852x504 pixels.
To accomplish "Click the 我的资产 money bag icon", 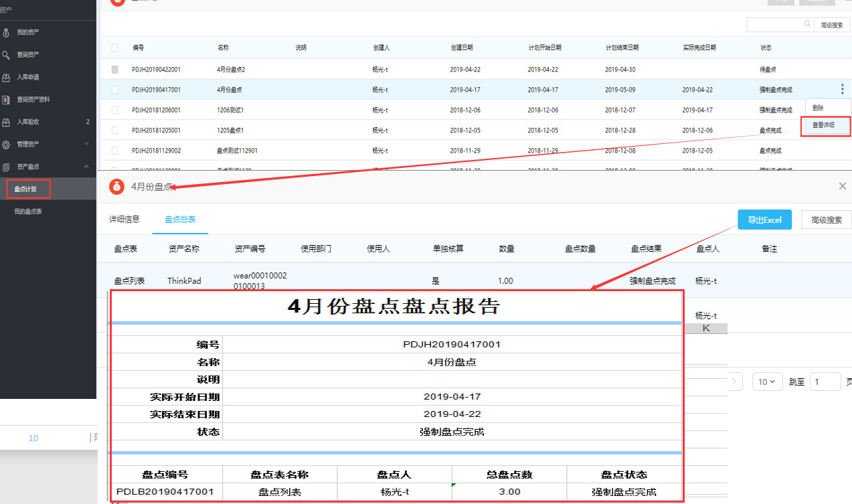I will point(6,32).
